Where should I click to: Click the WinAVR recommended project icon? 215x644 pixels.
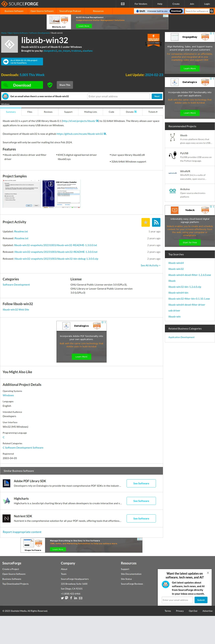(172, 173)
